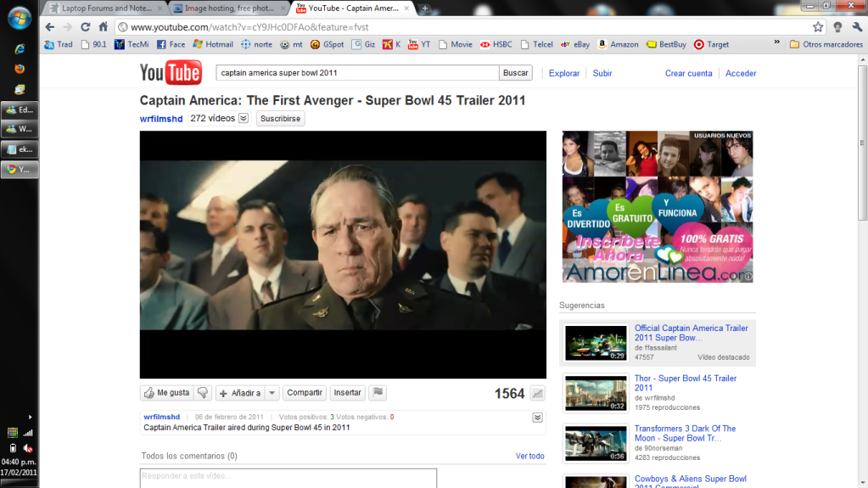
Task: Open the wrfilmshd channel link under title
Action: [x=161, y=119]
